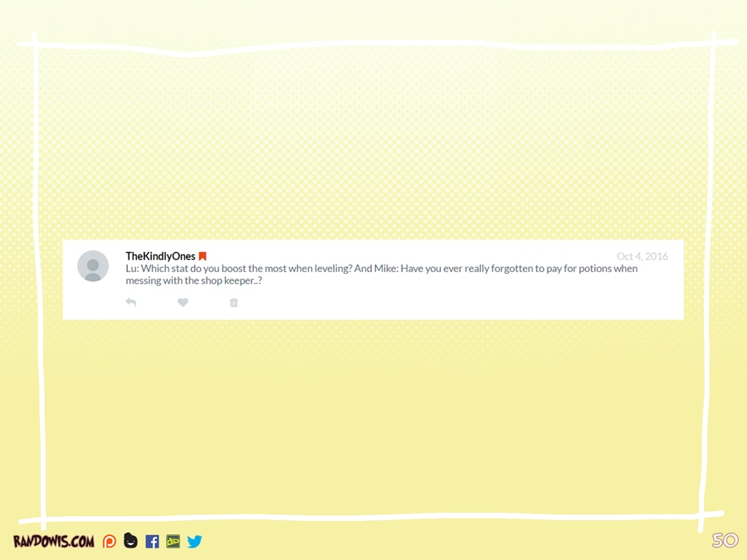Click the grey commenter avatar image
747x560 pixels.
click(93, 266)
